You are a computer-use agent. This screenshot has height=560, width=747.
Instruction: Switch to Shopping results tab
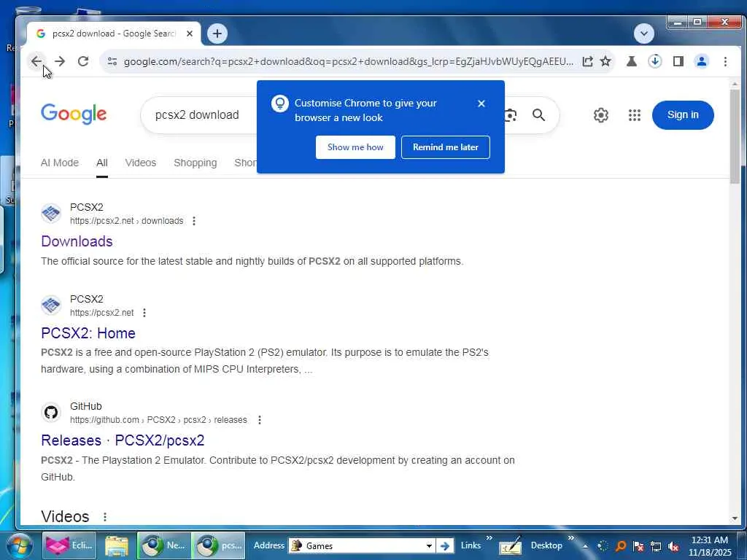[x=196, y=163]
